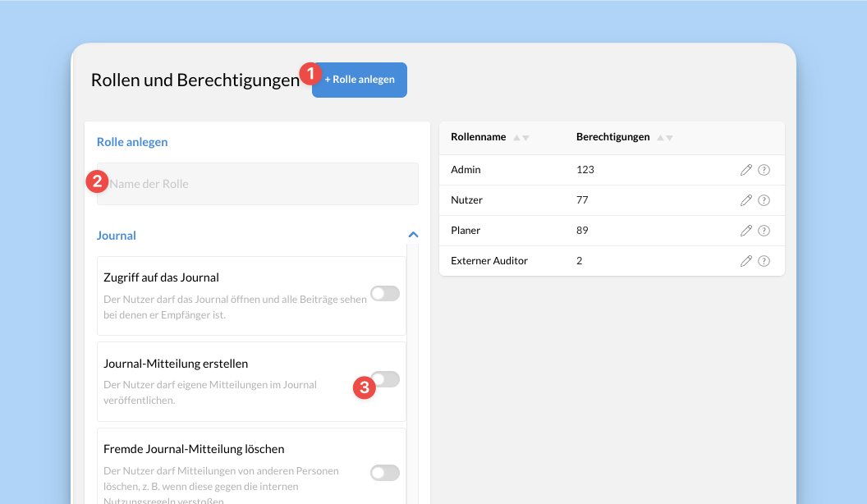
Task: Edit the Externer Auditor role pencil icon
Action: pos(746,261)
